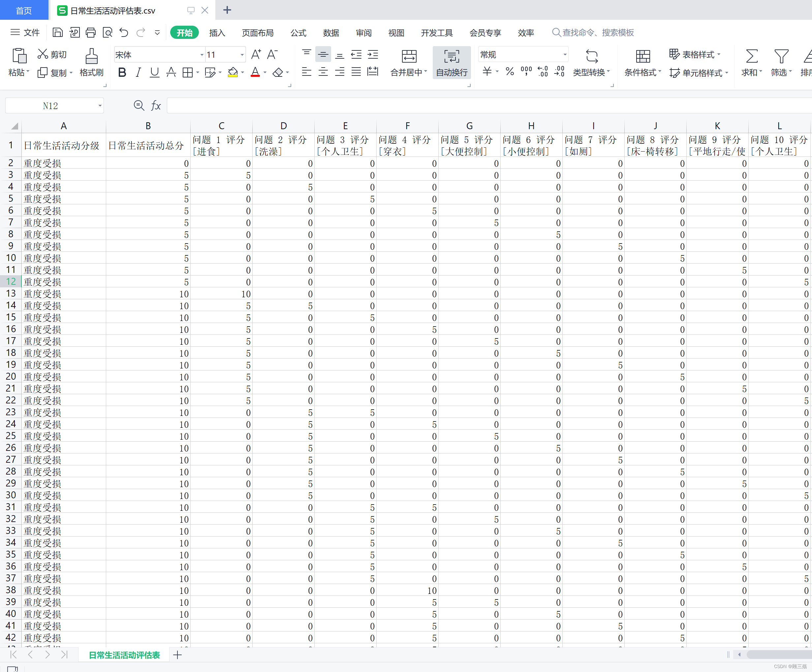Toggle Bold formatting
The image size is (812, 672).
tap(122, 72)
